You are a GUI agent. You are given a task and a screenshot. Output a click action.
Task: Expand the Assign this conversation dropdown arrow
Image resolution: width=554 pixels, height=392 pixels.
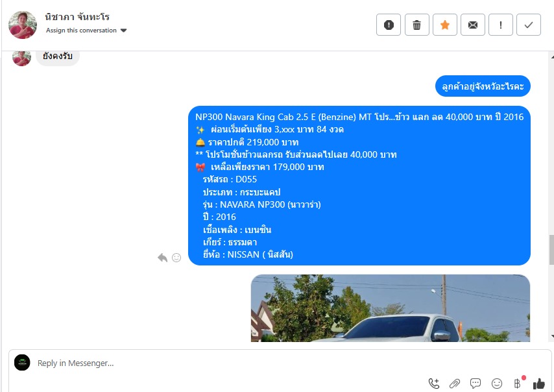click(x=123, y=31)
